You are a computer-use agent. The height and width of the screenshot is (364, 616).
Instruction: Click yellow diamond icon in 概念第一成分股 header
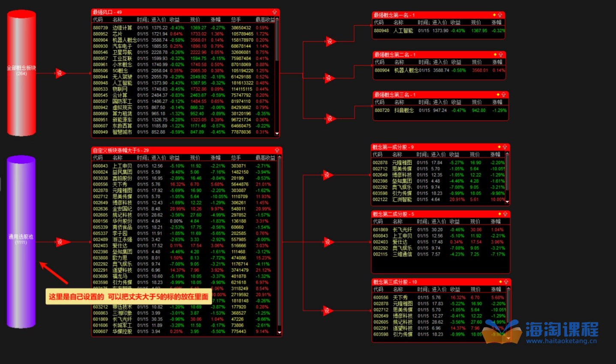[x=499, y=147]
